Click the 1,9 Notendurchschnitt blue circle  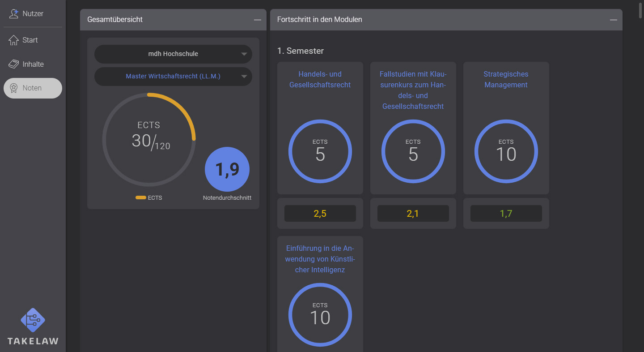point(227,169)
